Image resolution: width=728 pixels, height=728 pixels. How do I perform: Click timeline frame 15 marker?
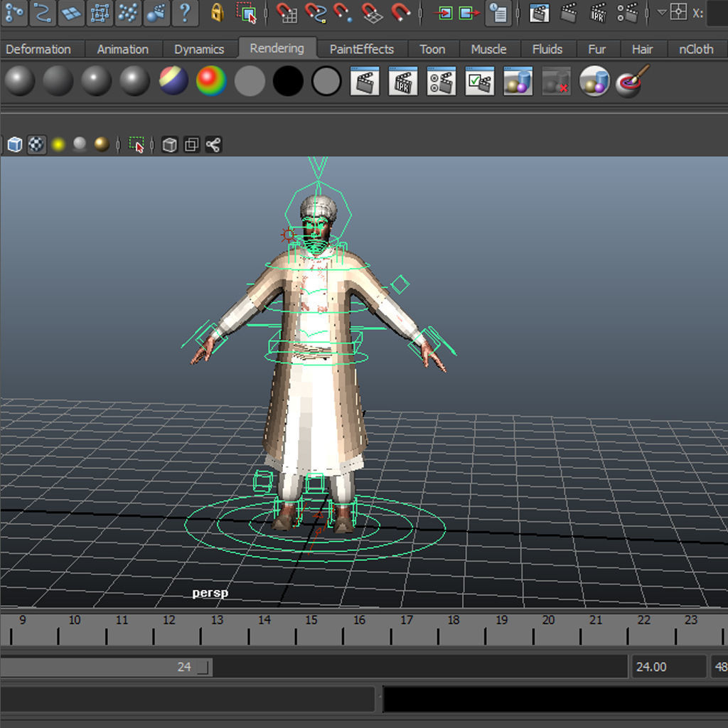pyautogui.click(x=311, y=620)
